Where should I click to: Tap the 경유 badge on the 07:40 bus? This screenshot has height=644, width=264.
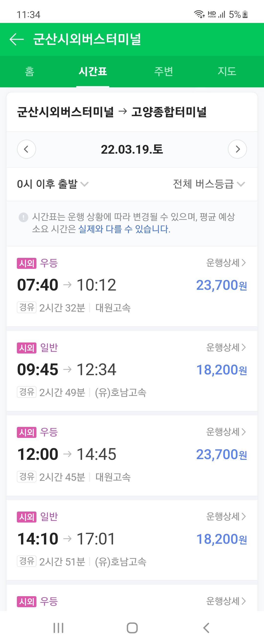click(x=27, y=308)
